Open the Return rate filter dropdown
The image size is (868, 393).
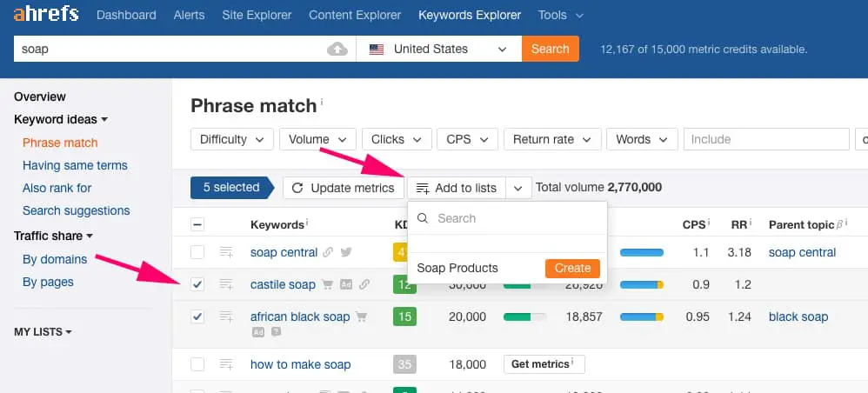[552, 139]
